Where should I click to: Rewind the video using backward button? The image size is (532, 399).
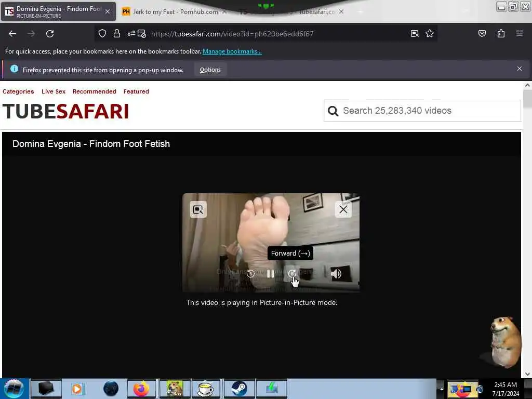pos(250,273)
